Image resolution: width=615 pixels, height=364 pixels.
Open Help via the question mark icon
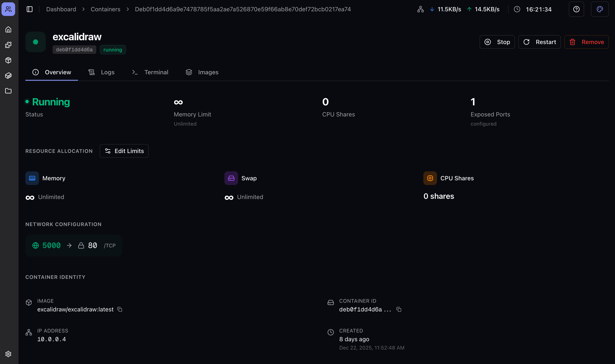pyautogui.click(x=576, y=9)
